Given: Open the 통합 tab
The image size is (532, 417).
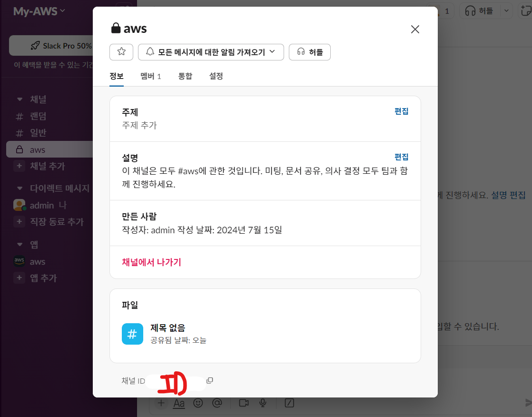Looking at the screenshot, I should tap(185, 76).
